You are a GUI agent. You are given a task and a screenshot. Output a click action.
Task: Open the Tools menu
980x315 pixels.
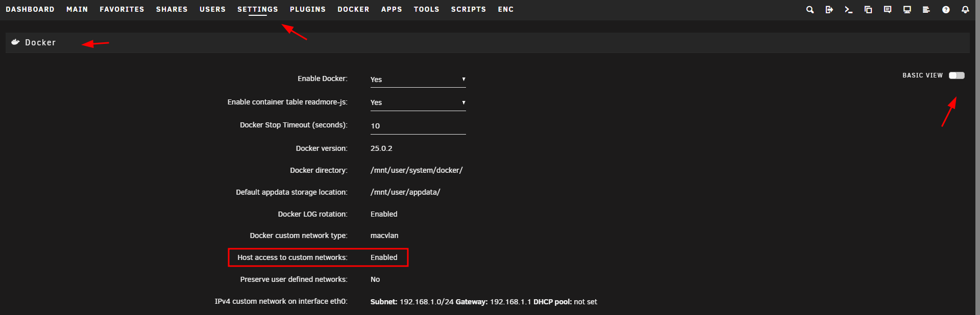point(427,9)
